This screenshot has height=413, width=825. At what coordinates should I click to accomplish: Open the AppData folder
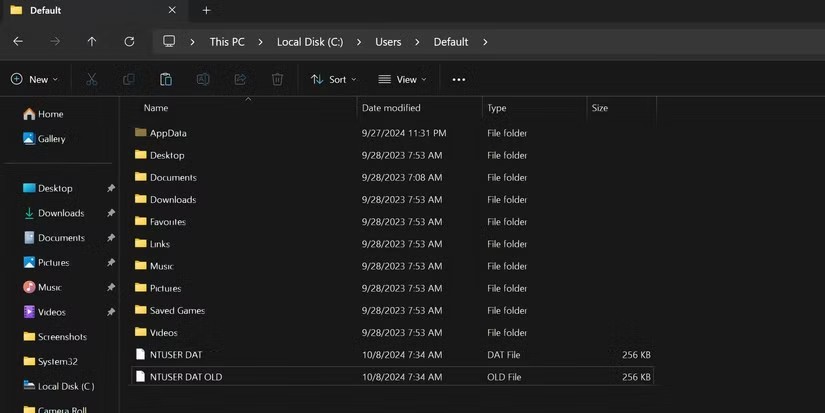[168, 133]
